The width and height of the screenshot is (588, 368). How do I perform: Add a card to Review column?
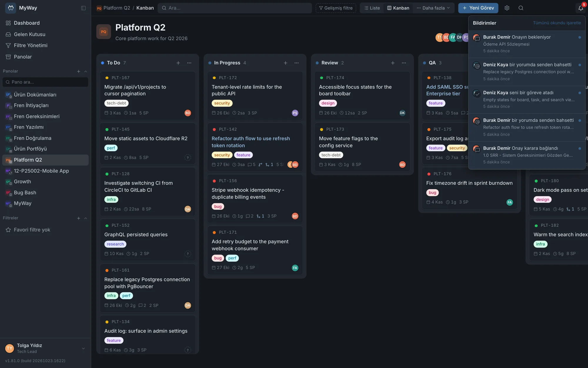coord(393,63)
